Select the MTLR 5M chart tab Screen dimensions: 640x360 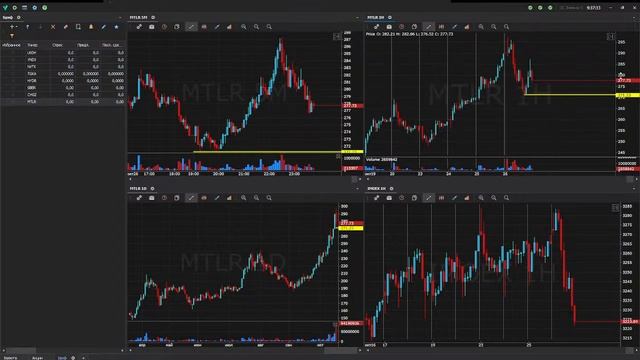pyautogui.click(x=138, y=18)
